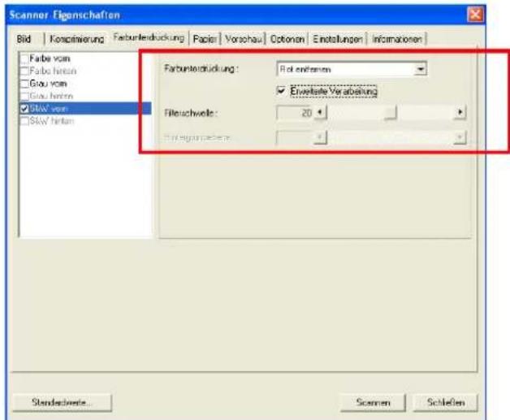Viewport: 510px width, 420px height.
Task: Toggle Erweiterte Verarbeitung checkbox
Action: click(x=281, y=91)
